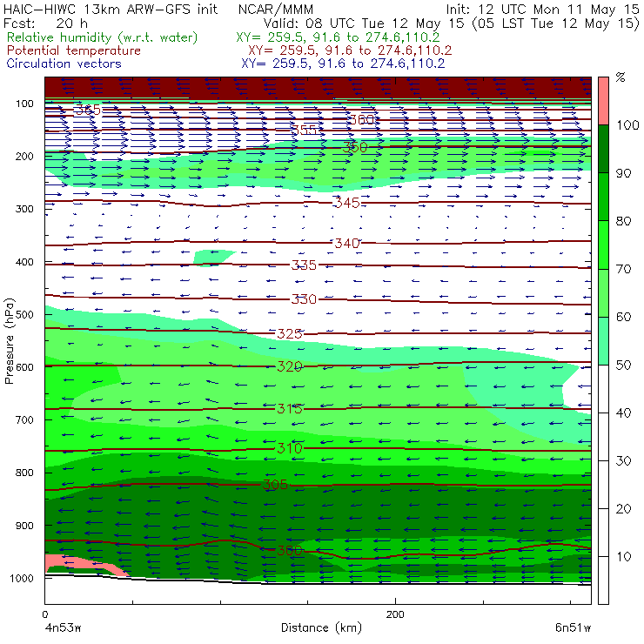Image resolution: width=644 pixels, height=644 pixels.
Task: Click the colorbar '30' percent label
Action: tap(623, 461)
